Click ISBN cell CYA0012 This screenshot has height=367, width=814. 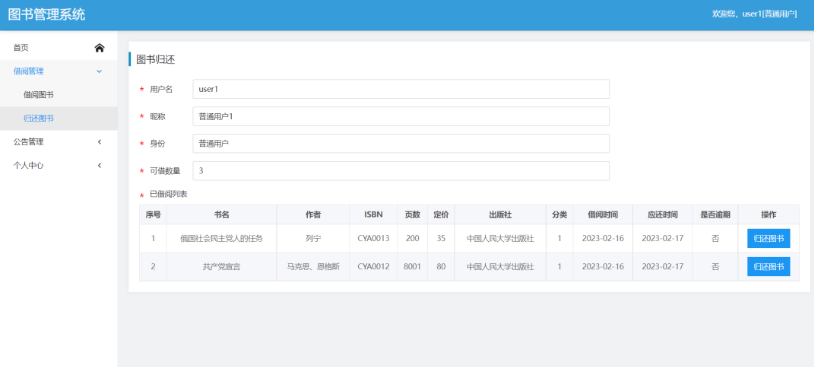373,267
